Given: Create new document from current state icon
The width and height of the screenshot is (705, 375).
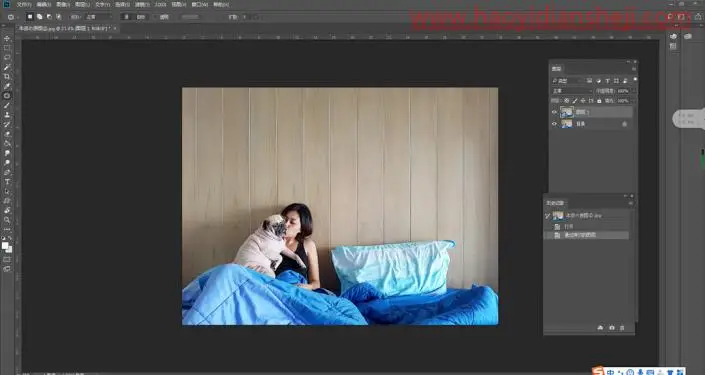Looking at the screenshot, I should [x=600, y=328].
